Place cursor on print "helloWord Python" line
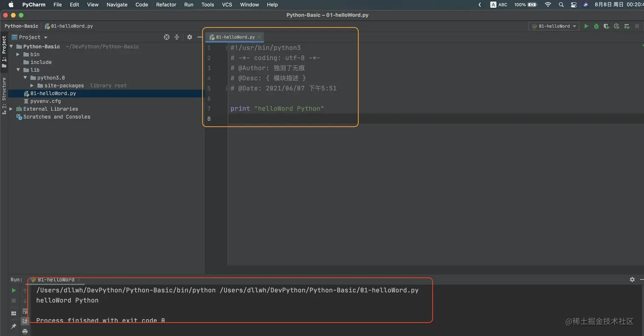Image resolution: width=644 pixels, height=336 pixels. point(277,108)
